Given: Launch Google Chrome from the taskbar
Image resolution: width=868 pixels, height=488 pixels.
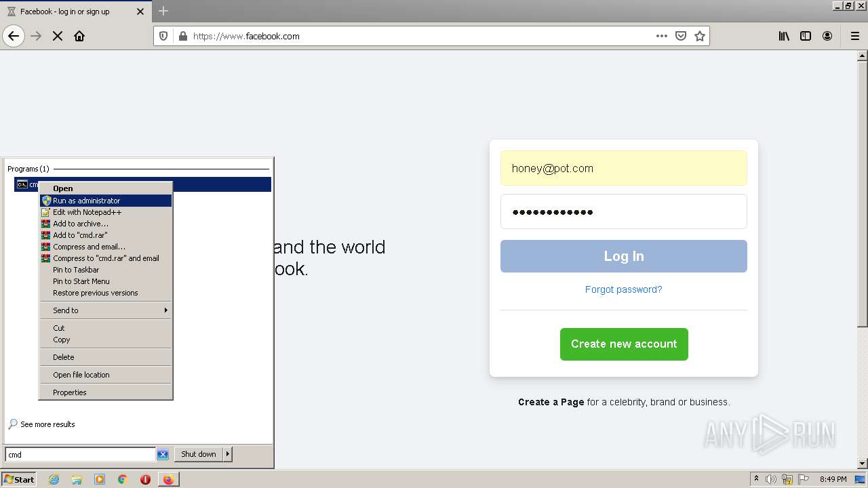Looking at the screenshot, I should tap(123, 479).
